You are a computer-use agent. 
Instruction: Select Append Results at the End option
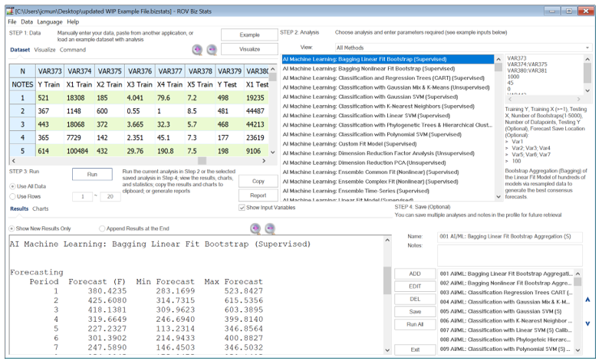click(x=102, y=228)
